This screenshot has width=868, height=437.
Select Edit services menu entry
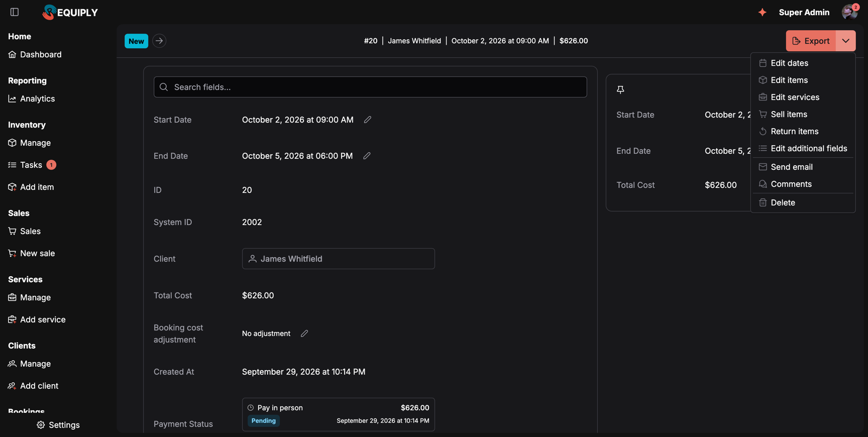tap(803, 97)
